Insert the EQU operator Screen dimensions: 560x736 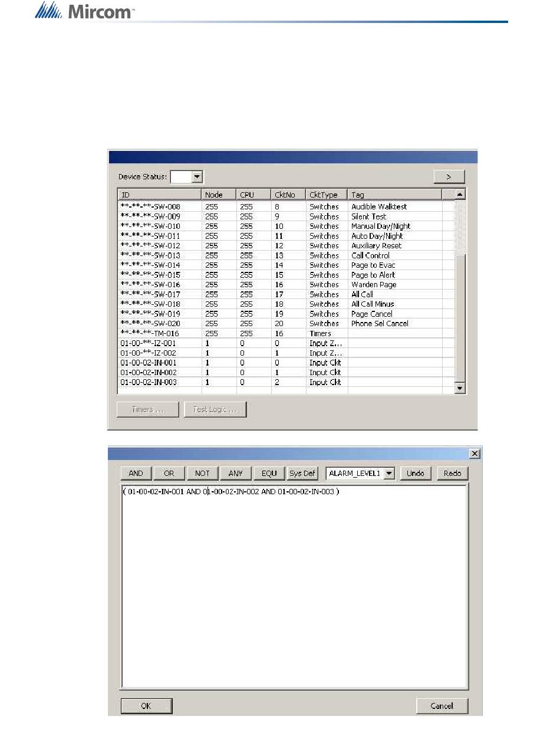coord(269,474)
